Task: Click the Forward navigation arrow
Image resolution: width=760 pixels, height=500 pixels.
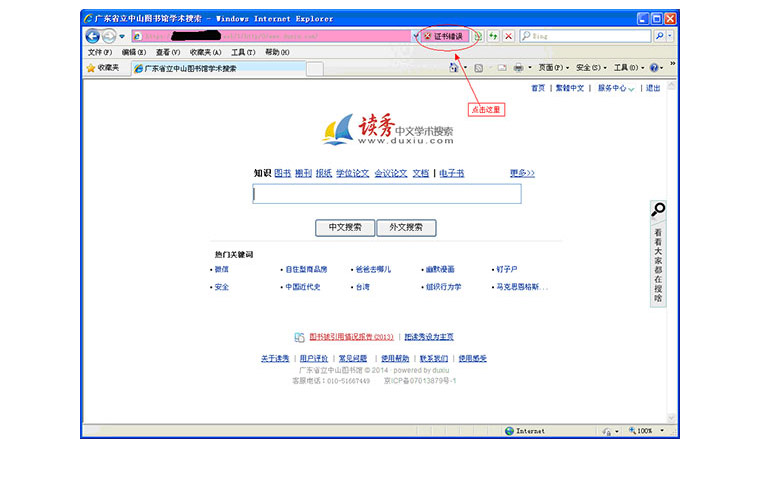Action: (109, 36)
